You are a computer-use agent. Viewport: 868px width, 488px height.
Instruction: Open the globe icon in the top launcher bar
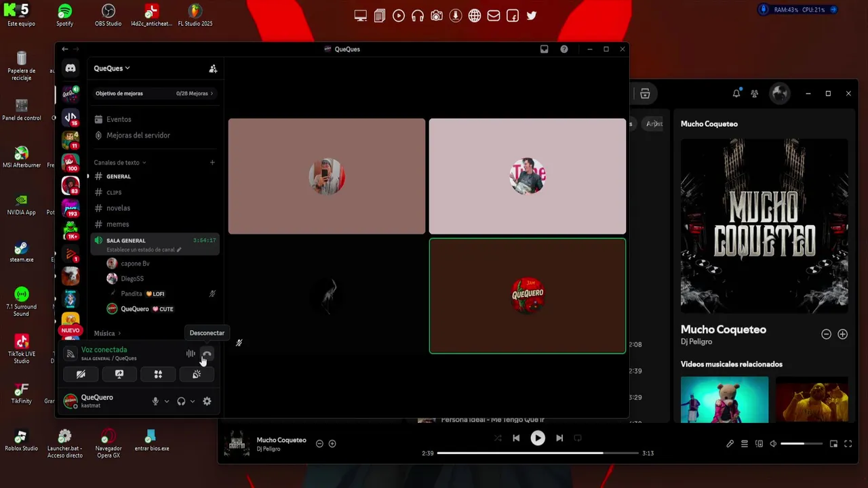click(475, 16)
